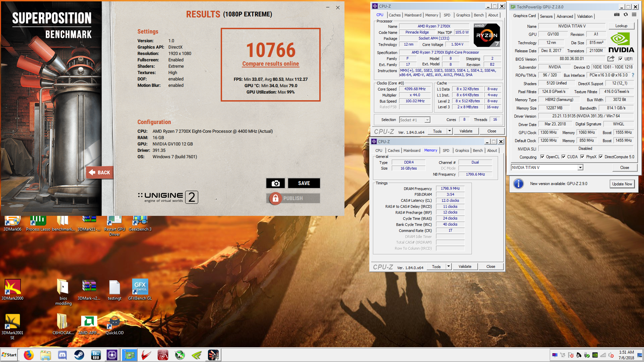
Task: Open the Validation tab in GPU-Z
Action: click(585, 16)
